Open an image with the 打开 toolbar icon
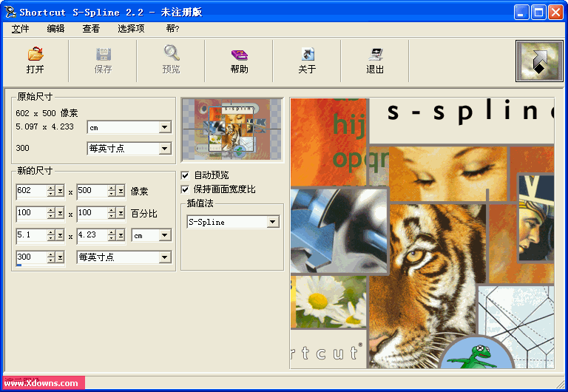Screen dimensions: 568x392 (x=35, y=54)
